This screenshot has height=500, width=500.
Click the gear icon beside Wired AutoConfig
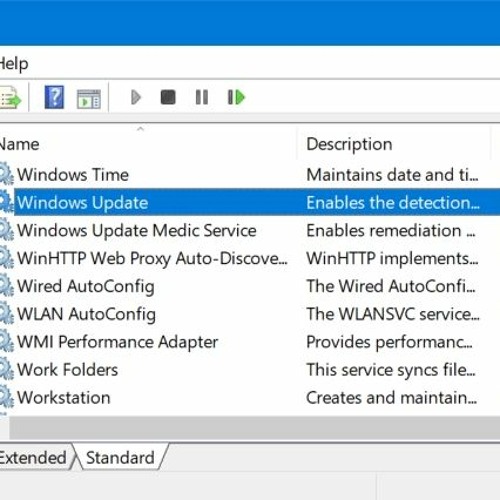pos(6,286)
